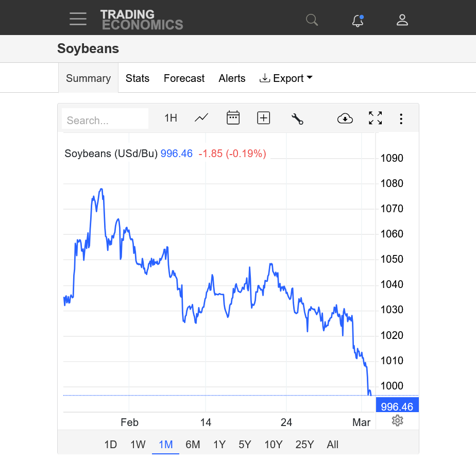Open the calendar date range picker

click(x=233, y=118)
